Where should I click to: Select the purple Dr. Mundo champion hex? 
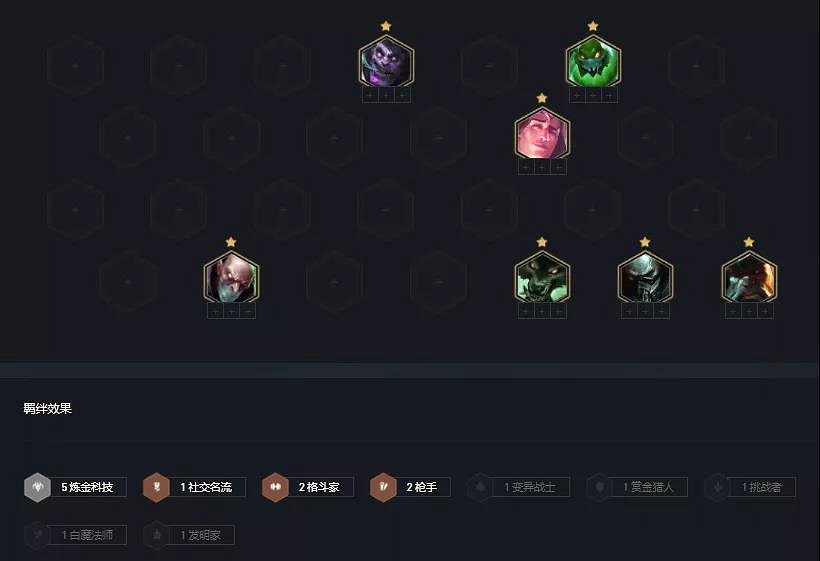point(386,61)
